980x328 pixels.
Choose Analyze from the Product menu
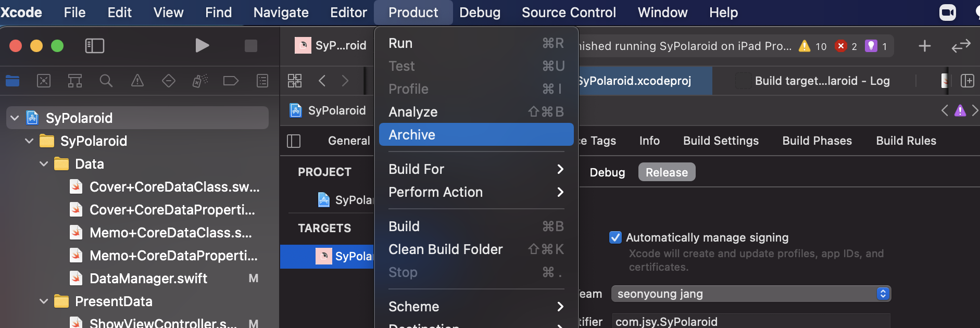[x=476, y=112]
